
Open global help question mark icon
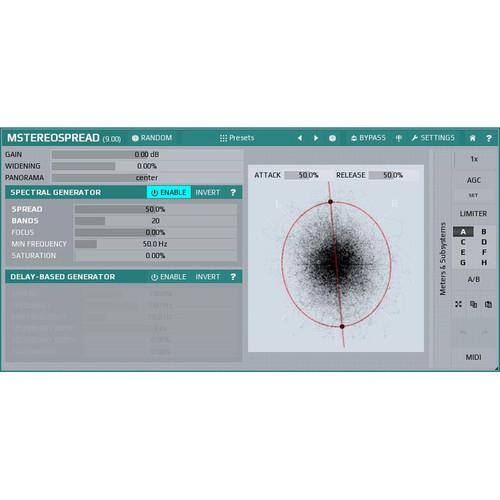(489, 138)
